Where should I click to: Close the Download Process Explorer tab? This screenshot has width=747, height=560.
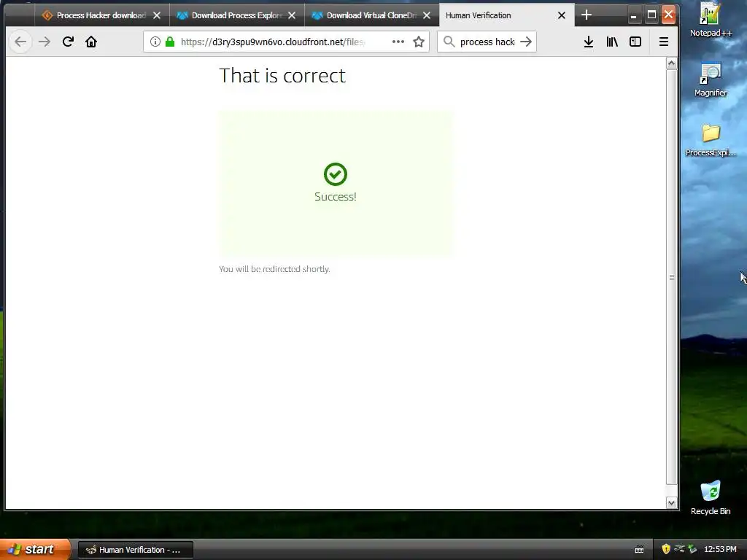292,15
